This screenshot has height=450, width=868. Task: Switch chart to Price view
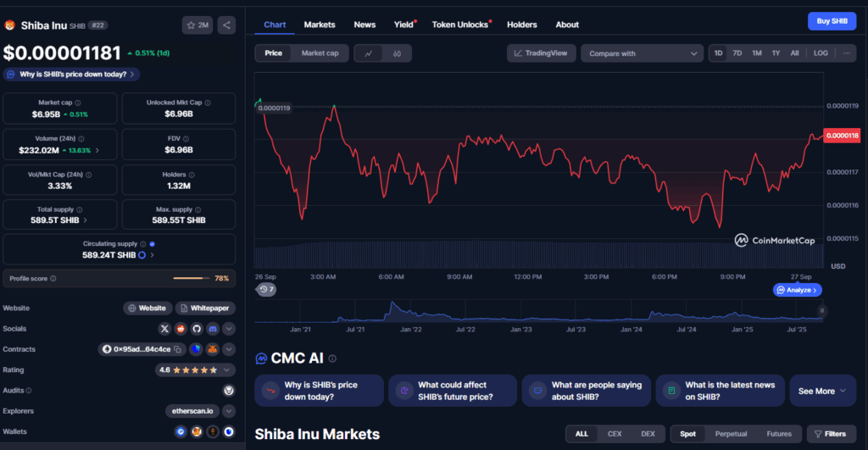[x=274, y=53]
